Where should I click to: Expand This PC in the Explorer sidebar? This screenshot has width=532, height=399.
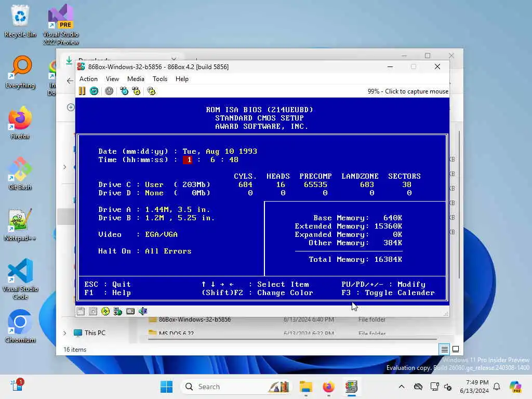point(64,333)
